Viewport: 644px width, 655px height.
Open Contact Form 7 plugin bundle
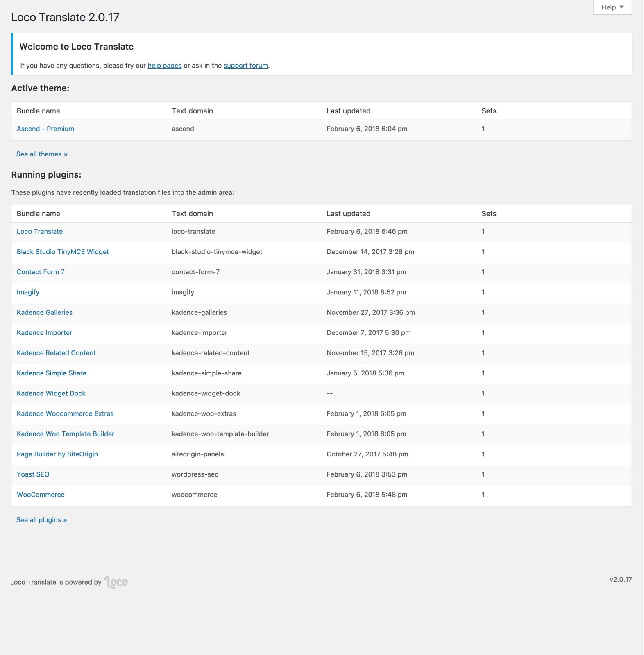(x=40, y=272)
